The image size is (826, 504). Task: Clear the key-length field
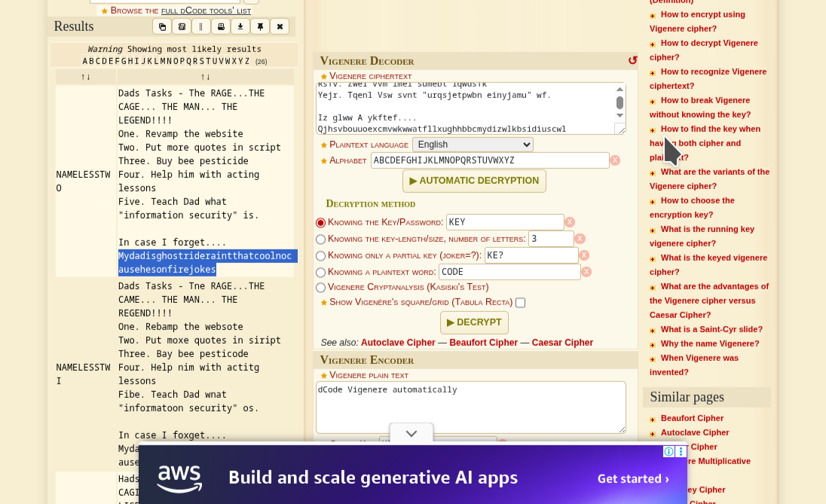(x=580, y=239)
